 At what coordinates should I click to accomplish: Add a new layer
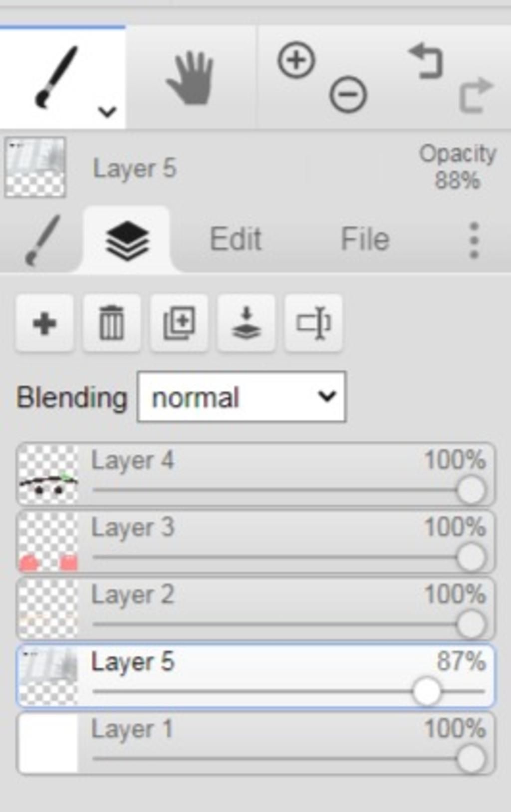[45, 323]
